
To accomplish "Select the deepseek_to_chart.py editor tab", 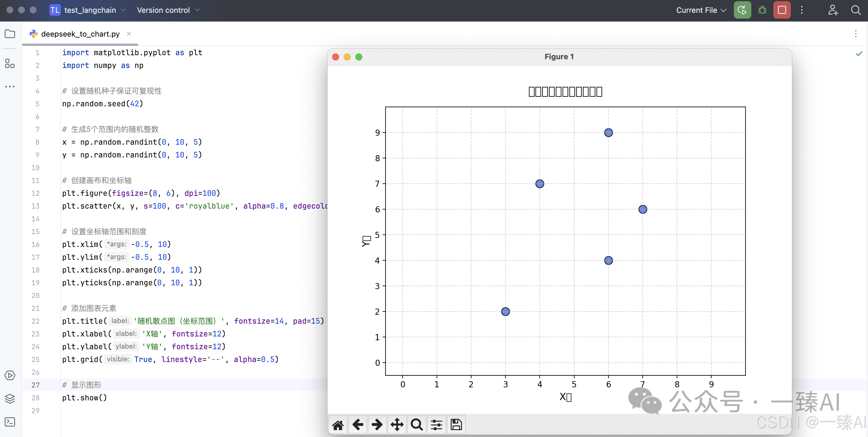I will tap(80, 34).
